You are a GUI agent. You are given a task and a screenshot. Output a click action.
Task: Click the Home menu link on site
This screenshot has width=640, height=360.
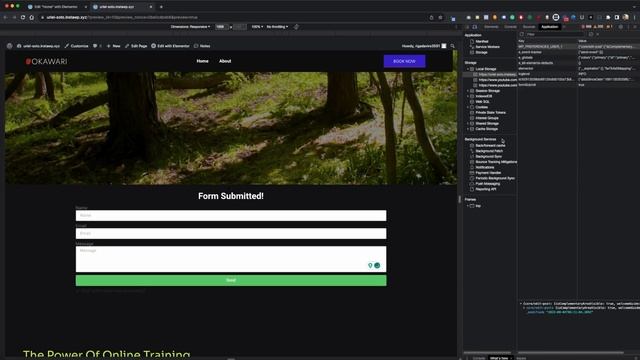tap(202, 61)
